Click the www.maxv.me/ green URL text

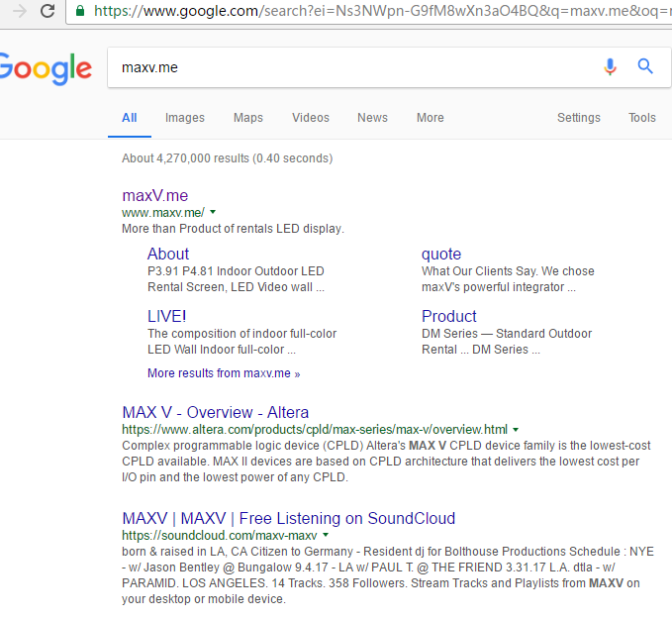(x=163, y=213)
